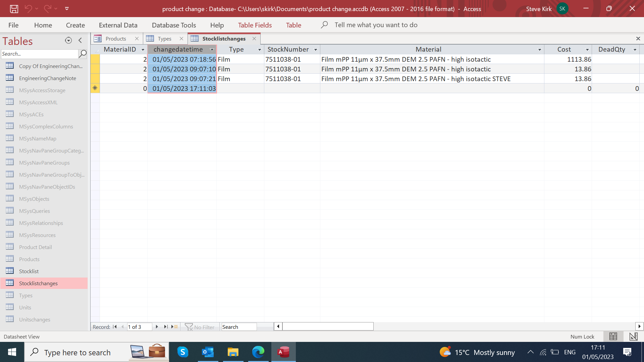Go to first record navigation button
This screenshot has height=362, width=644.
(115, 327)
